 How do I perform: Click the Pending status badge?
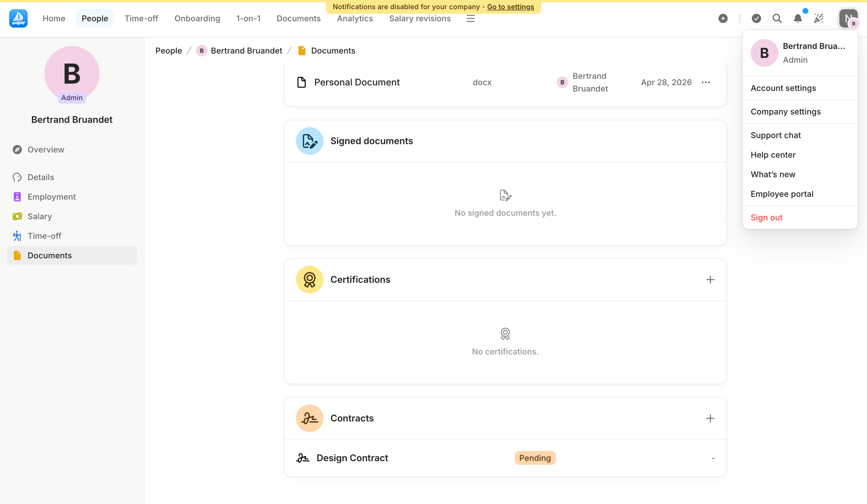(x=535, y=458)
